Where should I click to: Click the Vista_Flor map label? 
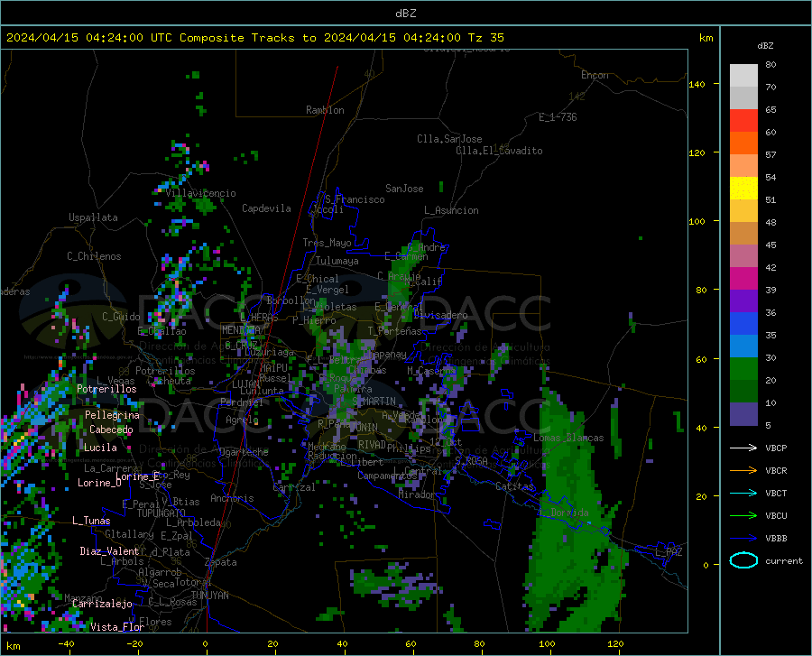click(117, 627)
